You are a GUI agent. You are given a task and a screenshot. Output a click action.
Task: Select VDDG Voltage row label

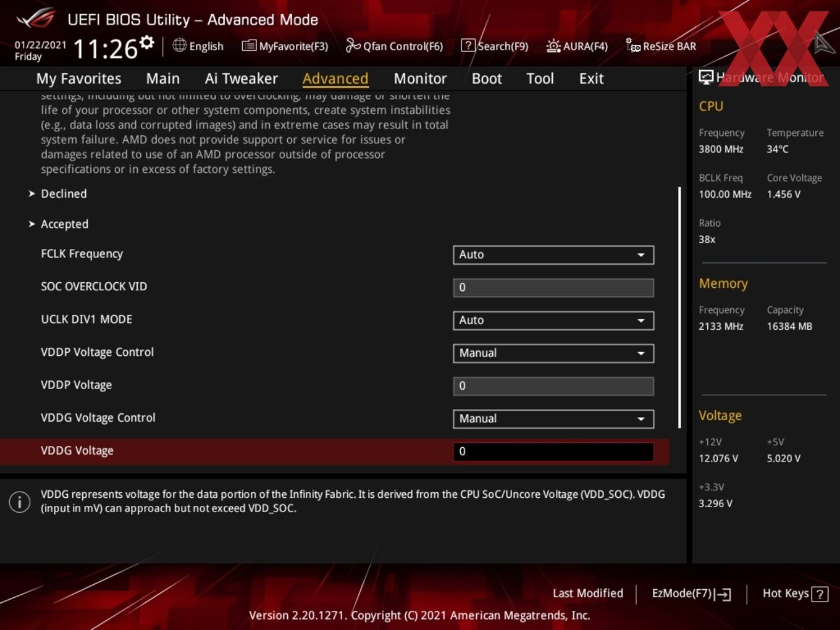[77, 450]
